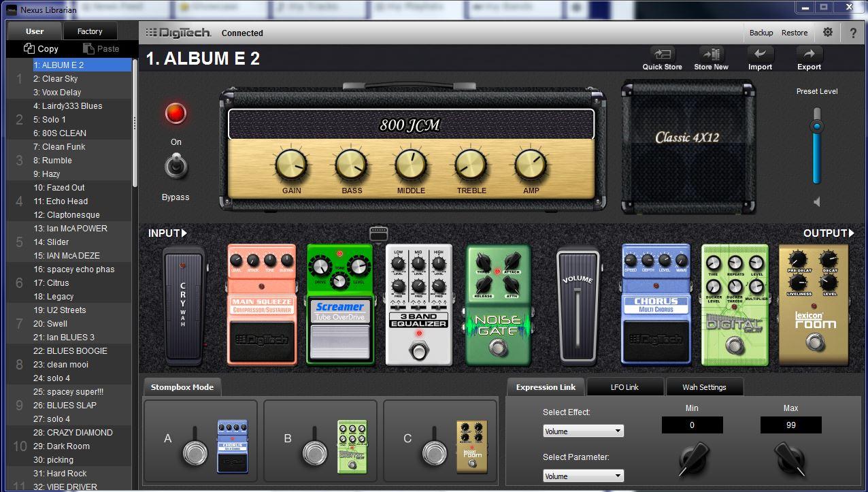Click the amp TREBLE knob
Viewport: 868px width, 492px height.
point(471,165)
